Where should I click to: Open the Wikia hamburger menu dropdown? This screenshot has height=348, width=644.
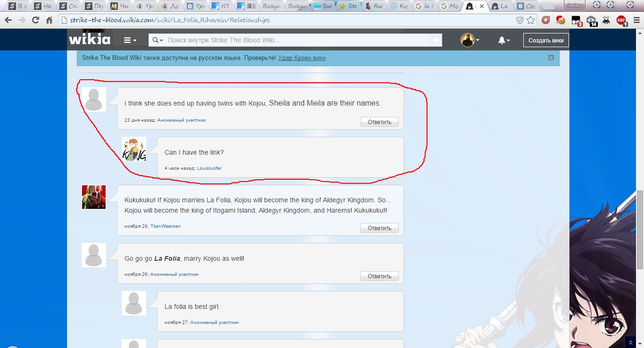tap(130, 41)
